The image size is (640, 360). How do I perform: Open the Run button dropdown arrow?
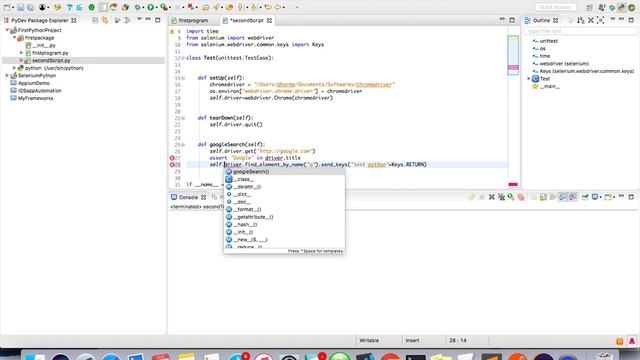[x=156, y=7]
